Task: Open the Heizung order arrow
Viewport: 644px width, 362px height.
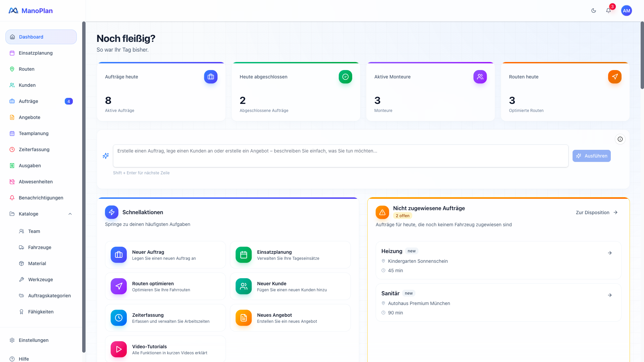Action: point(609,253)
